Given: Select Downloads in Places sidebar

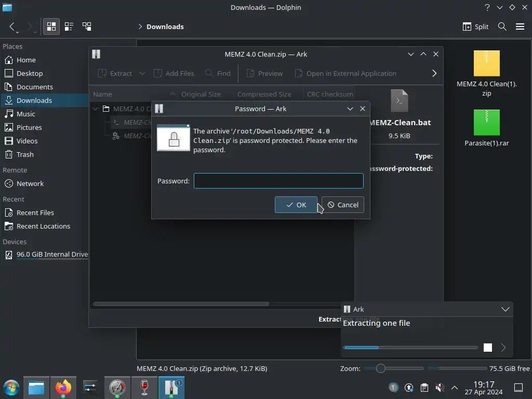Looking at the screenshot, I should click(44, 100).
